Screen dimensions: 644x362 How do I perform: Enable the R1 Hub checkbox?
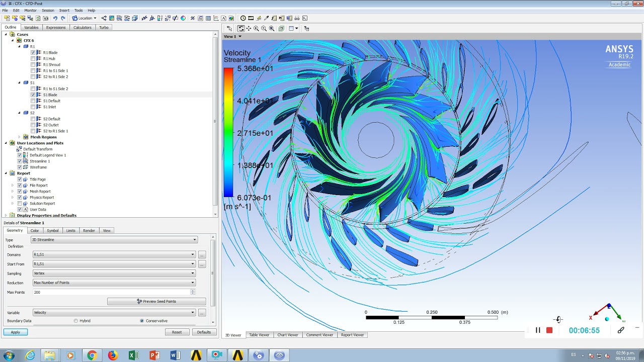tap(33, 58)
